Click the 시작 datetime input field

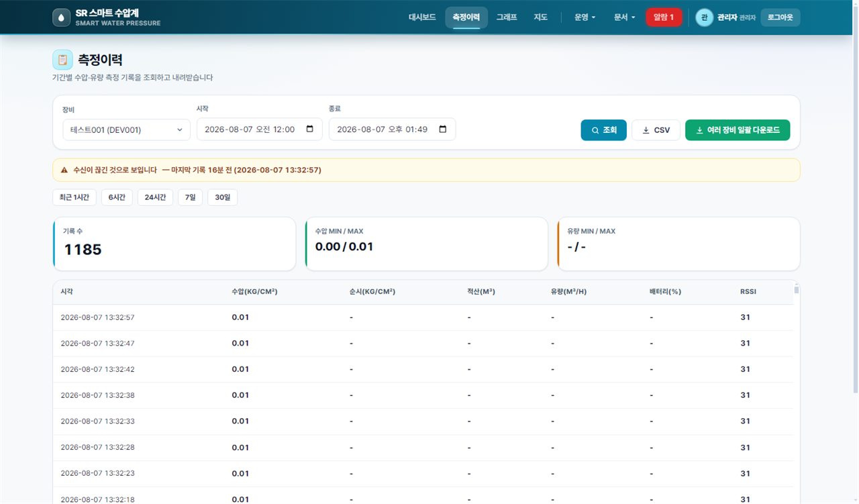click(259, 130)
